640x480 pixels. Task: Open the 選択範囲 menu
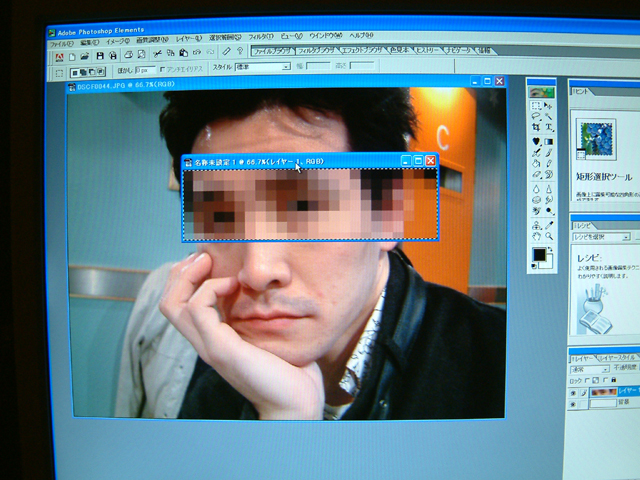[225, 38]
